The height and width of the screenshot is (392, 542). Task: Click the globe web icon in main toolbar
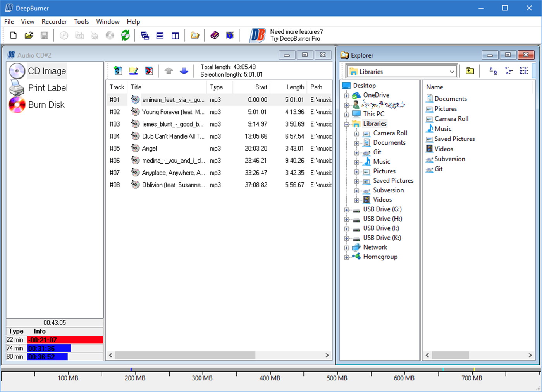click(x=230, y=36)
